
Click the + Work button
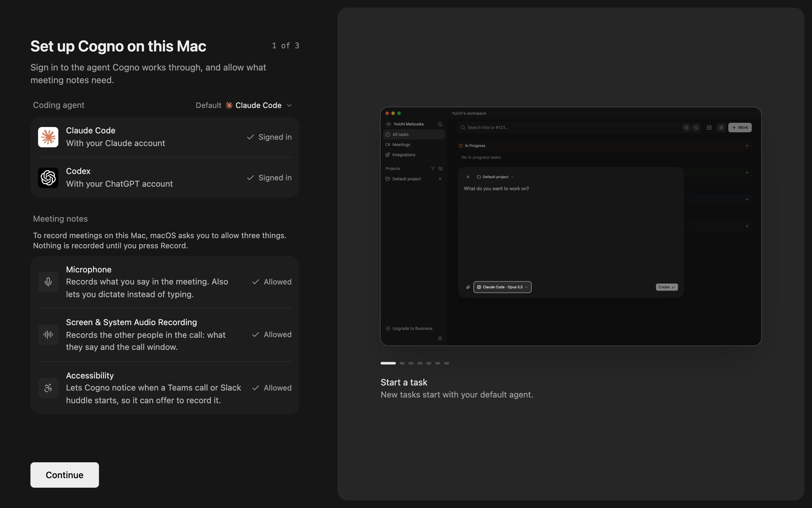[740, 128]
